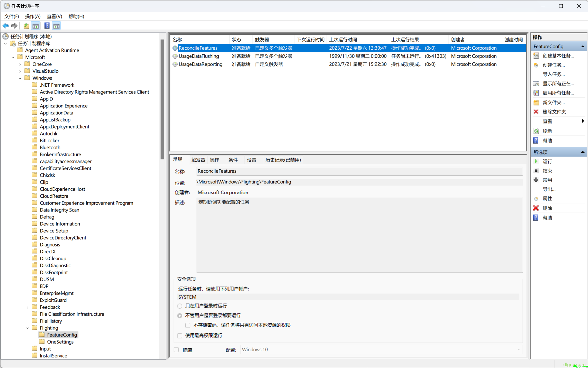
Task: Click the green 运行 (Run) play icon
Action: (x=536, y=161)
